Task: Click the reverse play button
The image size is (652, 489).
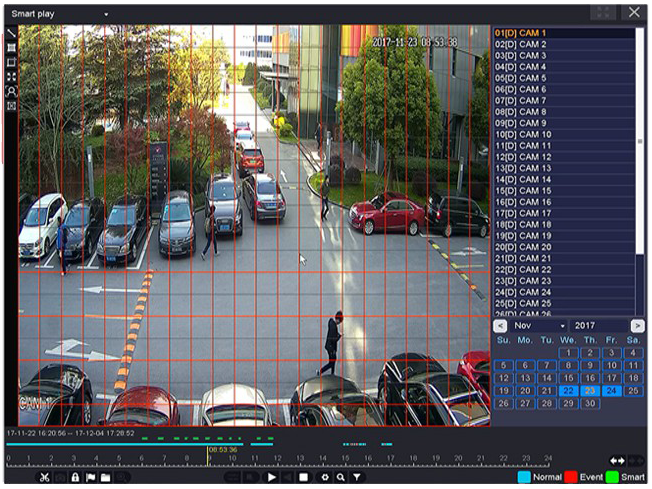Action: [288, 477]
